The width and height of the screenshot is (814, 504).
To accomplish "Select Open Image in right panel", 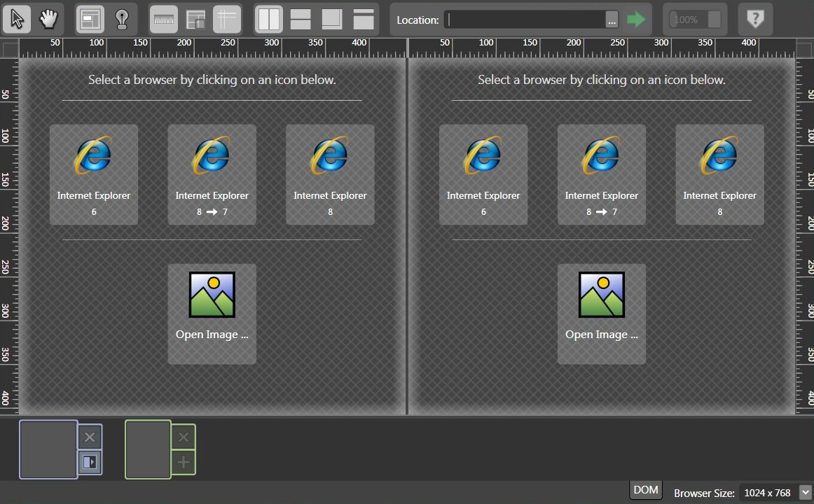I will (x=602, y=314).
